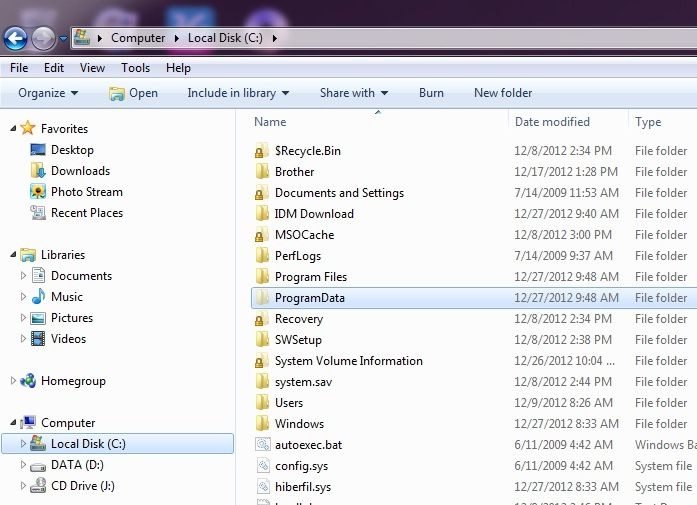Click the Brother folder icon

click(x=262, y=172)
